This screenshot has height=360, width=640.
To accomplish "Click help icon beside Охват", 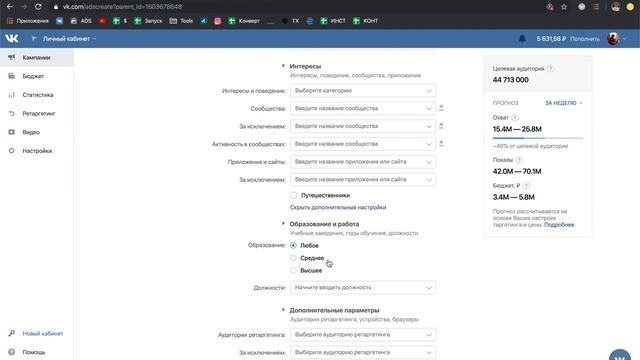I will [515, 118].
